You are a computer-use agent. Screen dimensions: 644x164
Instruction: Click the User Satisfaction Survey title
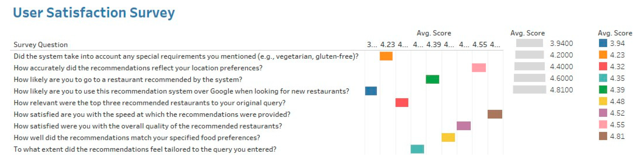point(94,12)
